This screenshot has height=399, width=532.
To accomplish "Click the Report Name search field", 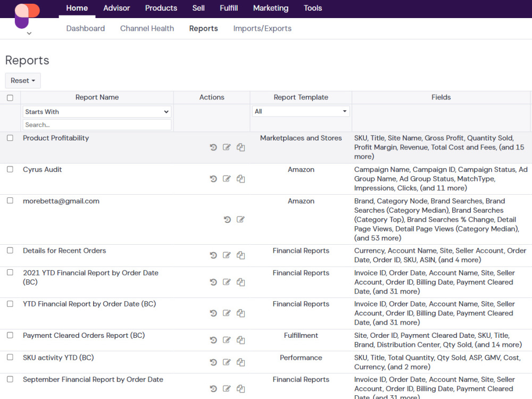I will pyautogui.click(x=97, y=125).
